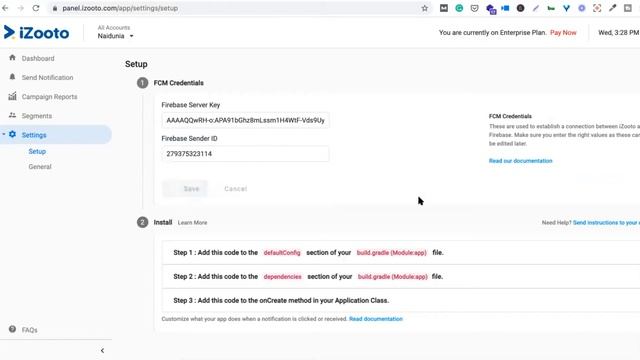Click the Settings gear icon

(x=12, y=134)
